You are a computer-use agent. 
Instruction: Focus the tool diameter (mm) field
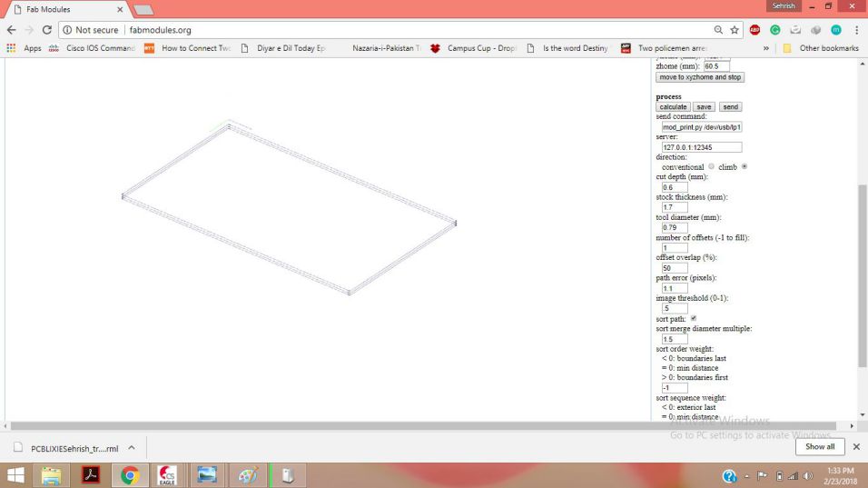[675, 228]
